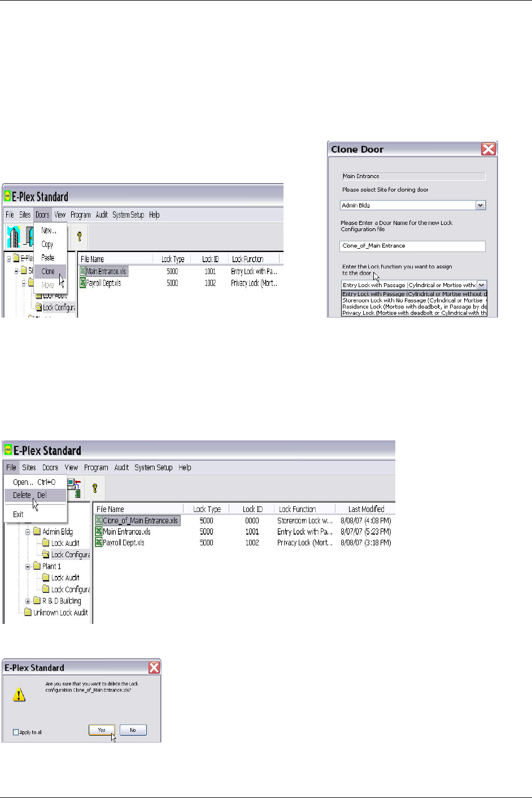Choose Storeroom Lock with No Passage option
The height and width of the screenshot is (798, 532).
(414, 300)
